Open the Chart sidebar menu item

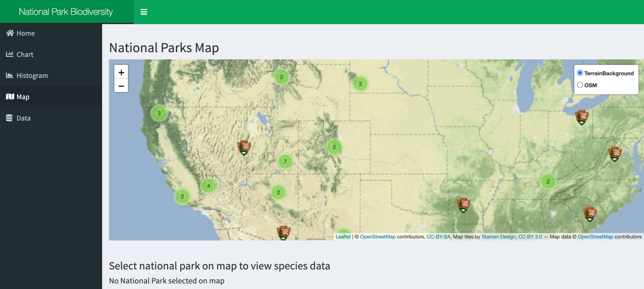pyautogui.click(x=24, y=54)
